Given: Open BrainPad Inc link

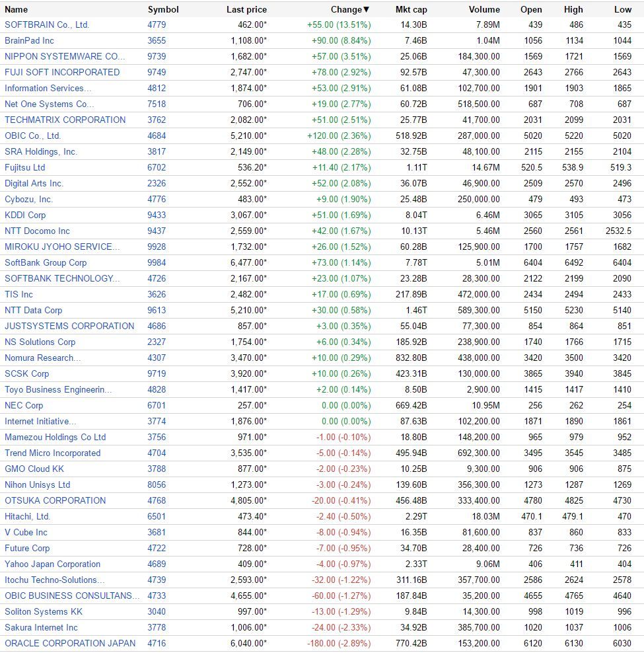Looking at the screenshot, I should (x=29, y=41).
